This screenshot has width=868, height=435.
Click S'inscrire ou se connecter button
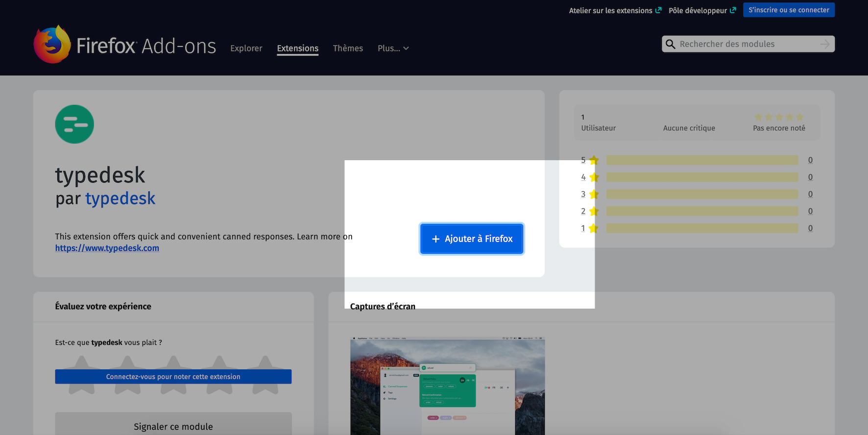(x=789, y=10)
